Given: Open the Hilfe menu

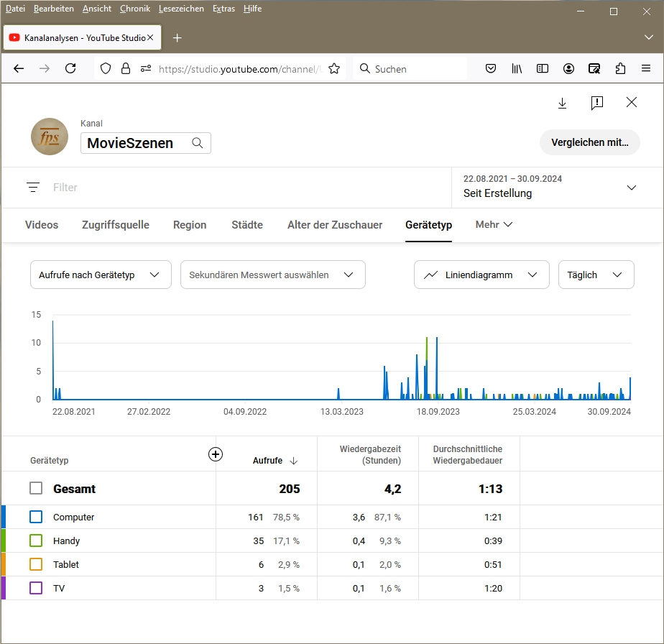Looking at the screenshot, I should [253, 9].
